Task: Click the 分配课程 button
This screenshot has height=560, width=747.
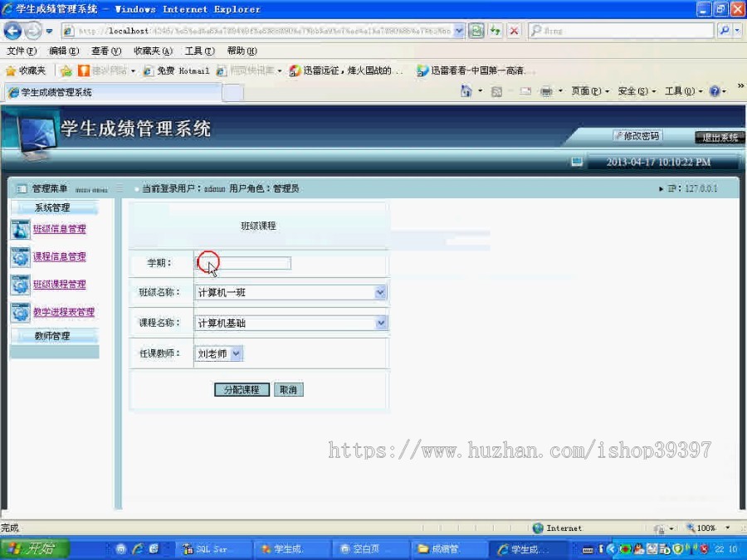Action: (x=242, y=390)
